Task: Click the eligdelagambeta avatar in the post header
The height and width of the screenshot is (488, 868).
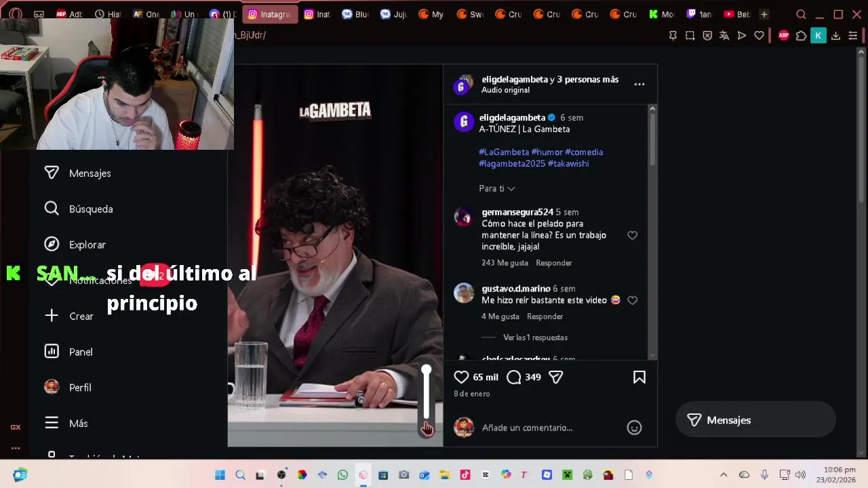Action: [x=462, y=84]
